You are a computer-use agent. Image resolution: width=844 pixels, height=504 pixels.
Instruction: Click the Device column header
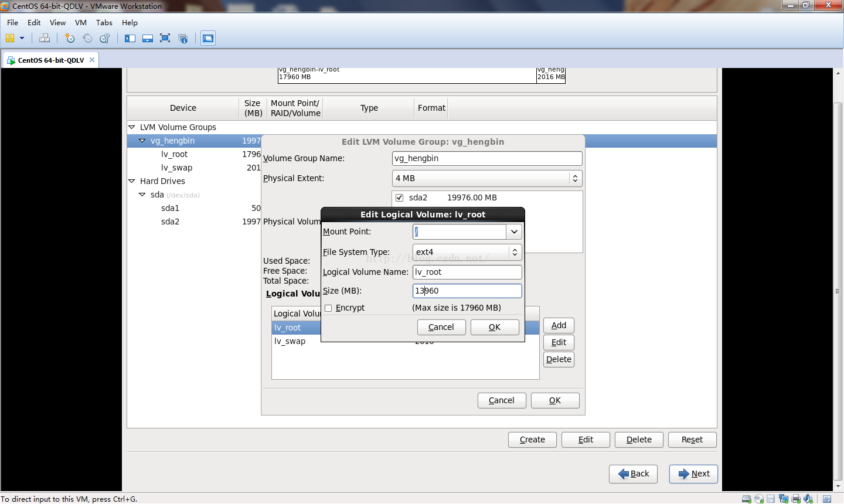(x=183, y=108)
